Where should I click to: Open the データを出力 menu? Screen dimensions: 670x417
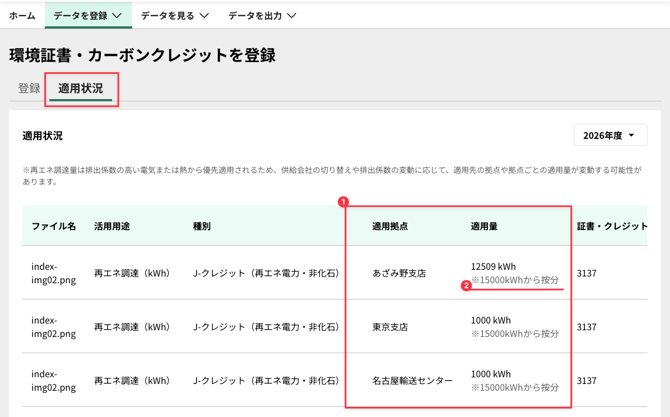(x=262, y=16)
